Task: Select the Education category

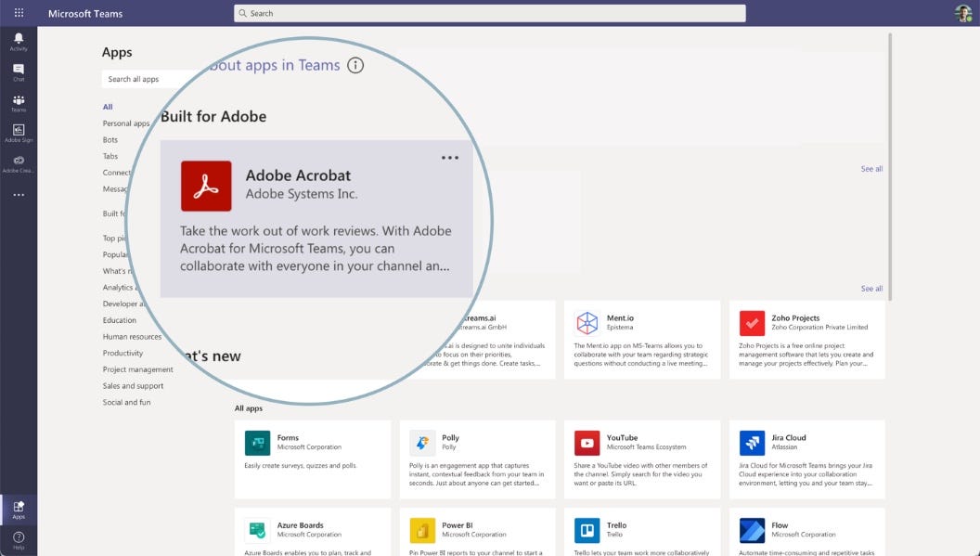Action: click(x=120, y=320)
